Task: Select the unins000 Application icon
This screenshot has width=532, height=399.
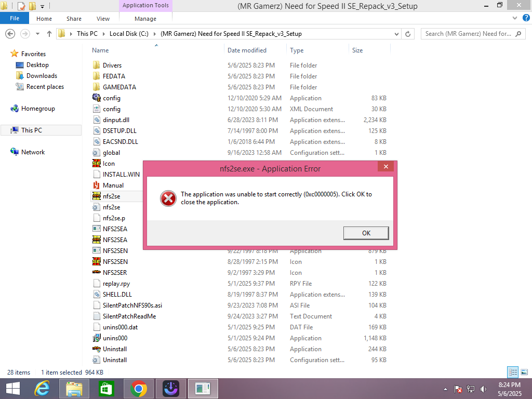Action: [x=96, y=338]
